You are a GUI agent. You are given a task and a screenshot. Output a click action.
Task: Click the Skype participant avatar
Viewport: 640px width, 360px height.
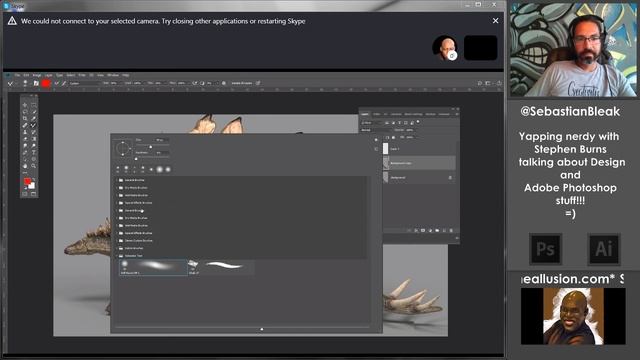tap(445, 48)
